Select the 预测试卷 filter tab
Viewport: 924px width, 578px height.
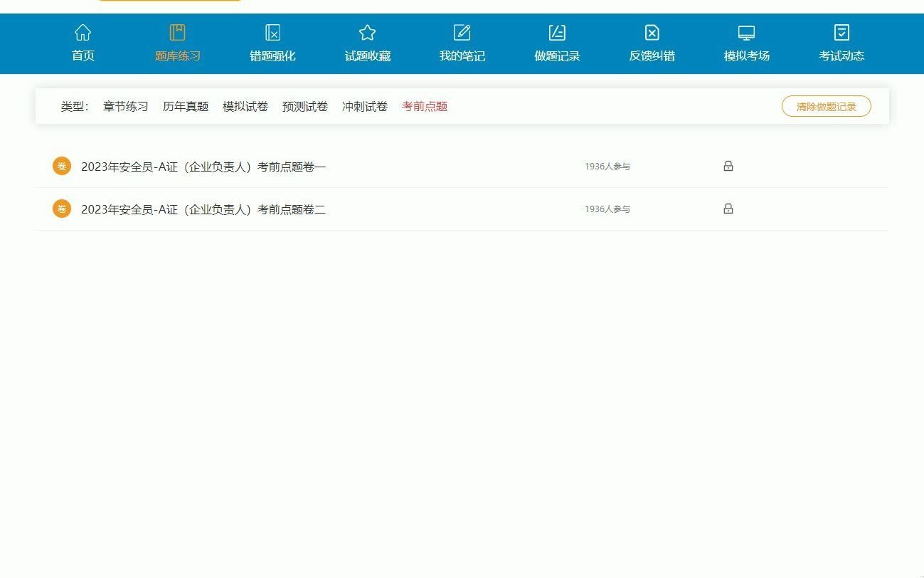(305, 106)
